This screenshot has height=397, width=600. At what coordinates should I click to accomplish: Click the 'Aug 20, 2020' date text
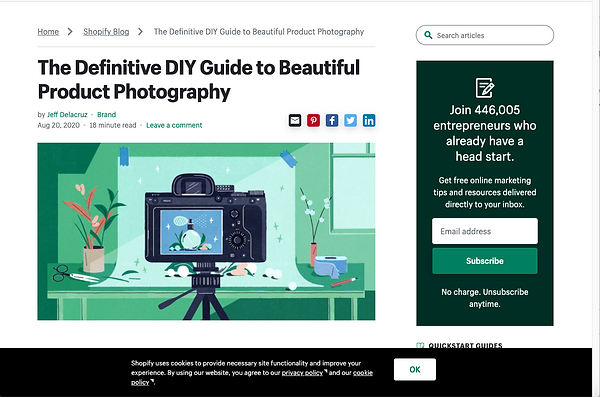59,125
